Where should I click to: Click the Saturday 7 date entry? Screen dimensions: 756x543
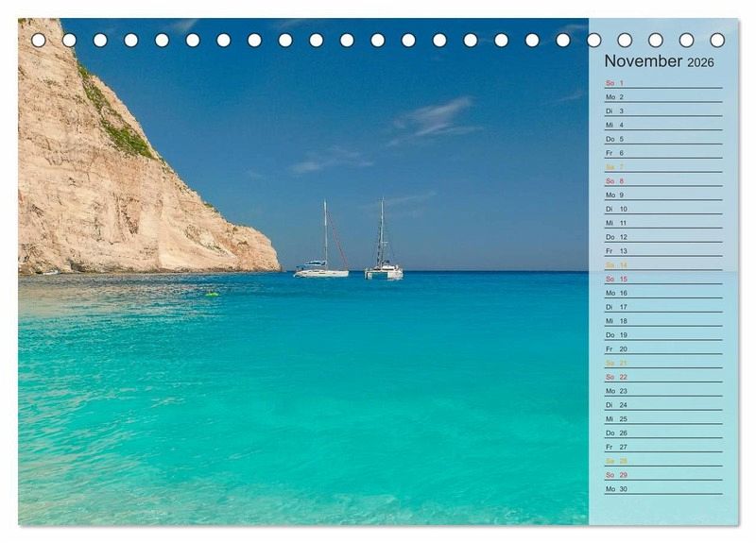tap(662, 167)
